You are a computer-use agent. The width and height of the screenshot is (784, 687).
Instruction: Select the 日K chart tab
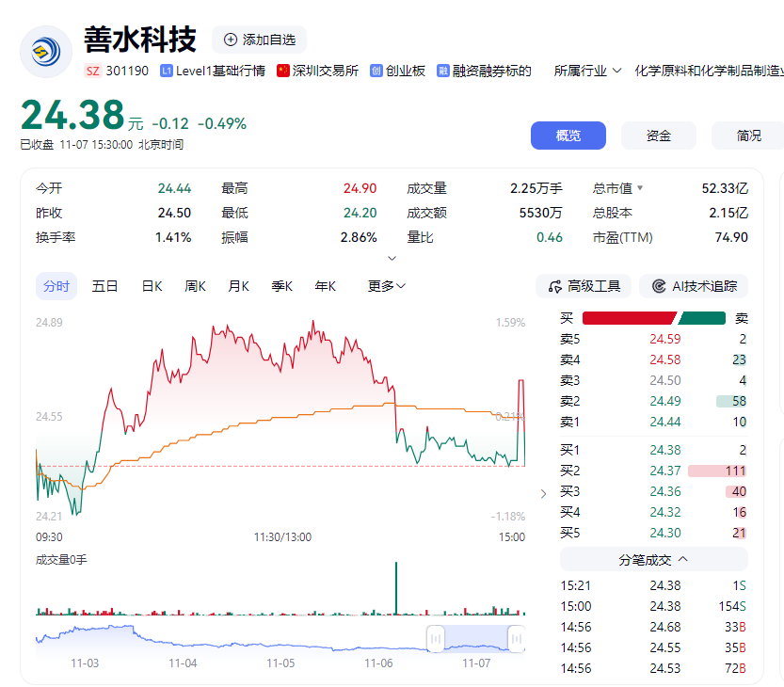click(x=152, y=286)
